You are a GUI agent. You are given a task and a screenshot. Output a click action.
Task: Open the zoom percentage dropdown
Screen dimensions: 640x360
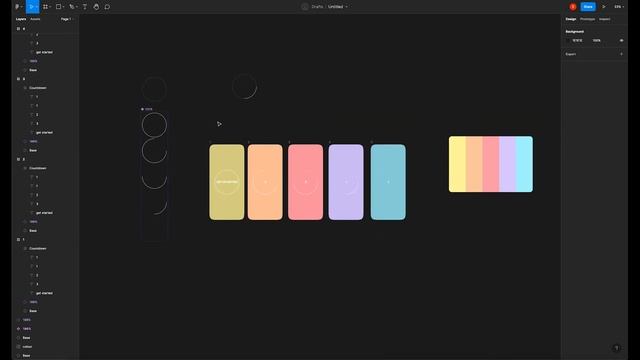tap(619, 7)
